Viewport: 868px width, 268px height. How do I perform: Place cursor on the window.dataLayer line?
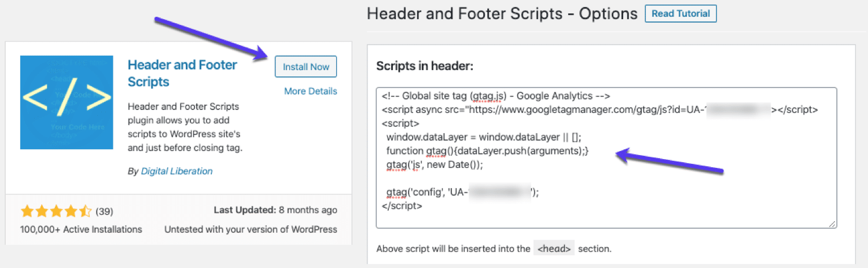(484, 137)
